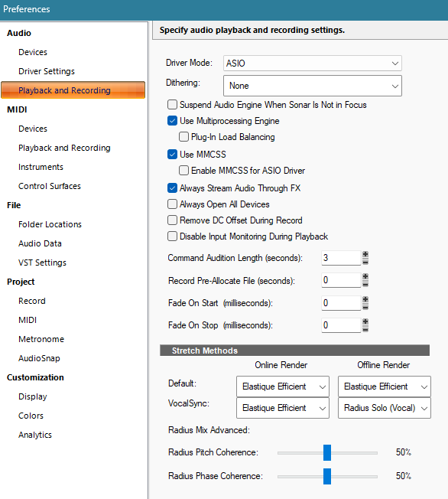Image resolution: width=448 pixels, height=499 pixels.
Task: Select Control Surfaces under MIDI
Action: coord(50,186)
